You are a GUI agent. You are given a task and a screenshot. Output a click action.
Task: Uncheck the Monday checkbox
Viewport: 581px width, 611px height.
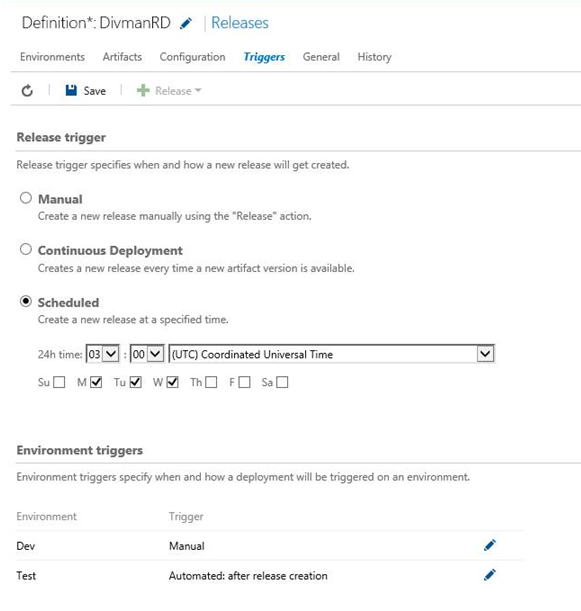pos(96,382)
